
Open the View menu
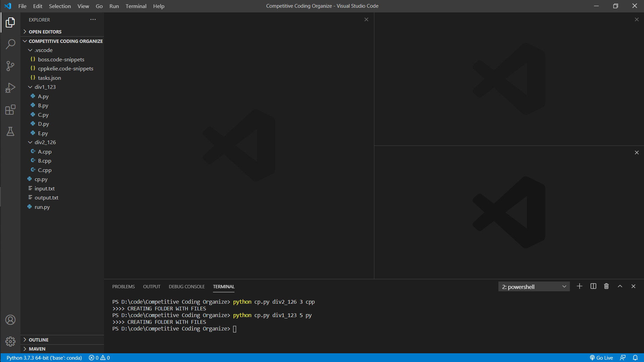(x=83, y=6)
